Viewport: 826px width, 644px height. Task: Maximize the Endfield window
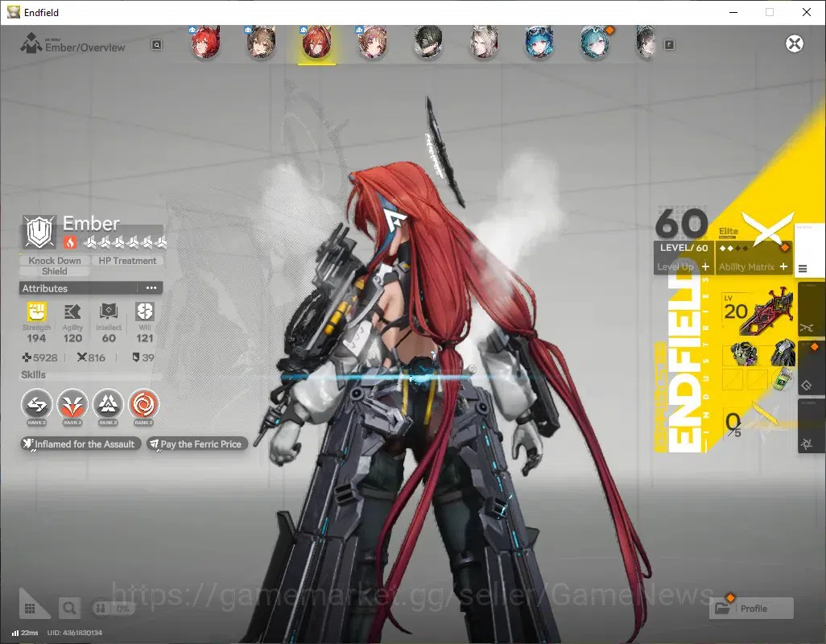tap(770, 12)
